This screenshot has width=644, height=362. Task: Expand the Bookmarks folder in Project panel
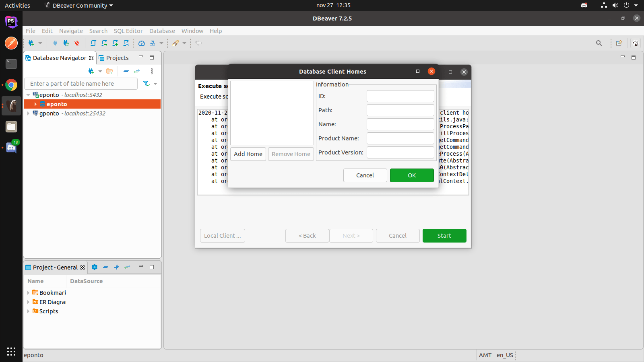pyautogui.click(x=28, y=293)
